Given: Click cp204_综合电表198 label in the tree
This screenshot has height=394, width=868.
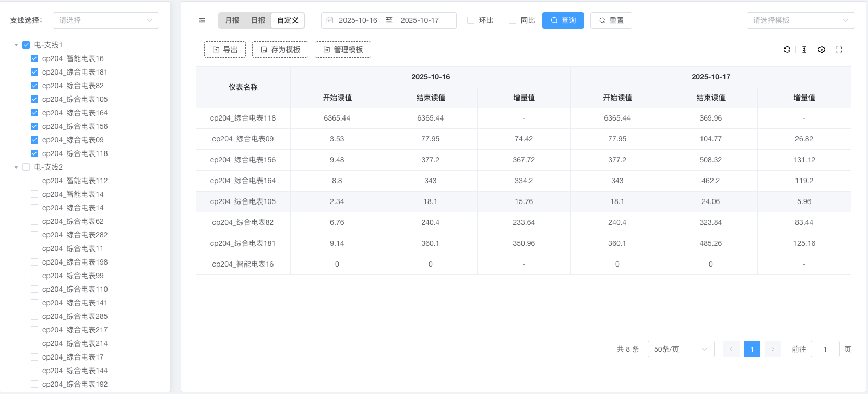Looking at the screenshot, I should pos(75,262).
